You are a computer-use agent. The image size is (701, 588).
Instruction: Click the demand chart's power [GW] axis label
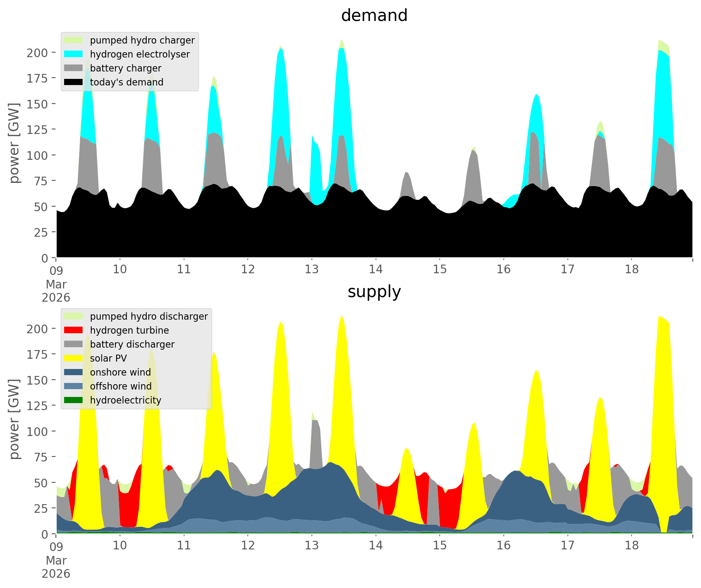pos(14,143)
